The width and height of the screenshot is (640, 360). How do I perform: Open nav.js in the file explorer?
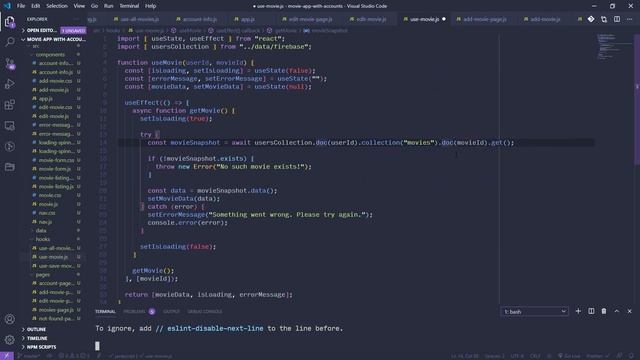pos(45,222)
